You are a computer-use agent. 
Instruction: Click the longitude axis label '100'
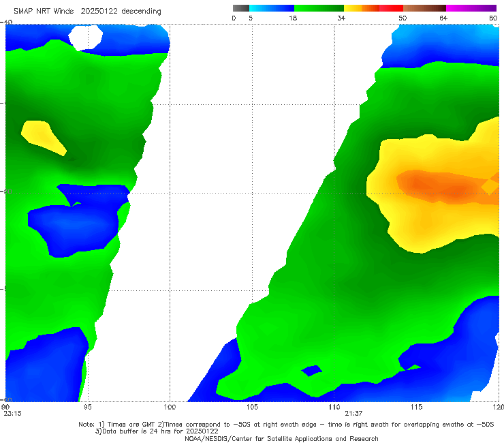[170, 408]
